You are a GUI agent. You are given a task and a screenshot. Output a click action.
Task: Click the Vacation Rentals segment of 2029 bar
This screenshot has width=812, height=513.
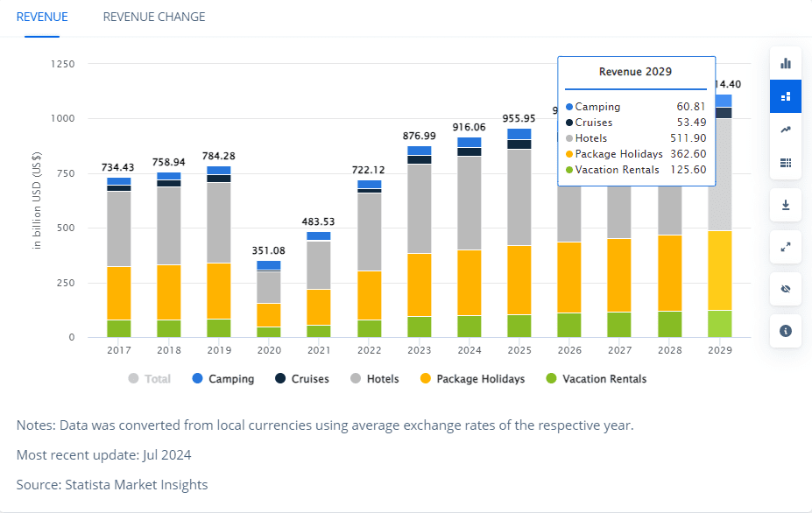coord(720,324)
